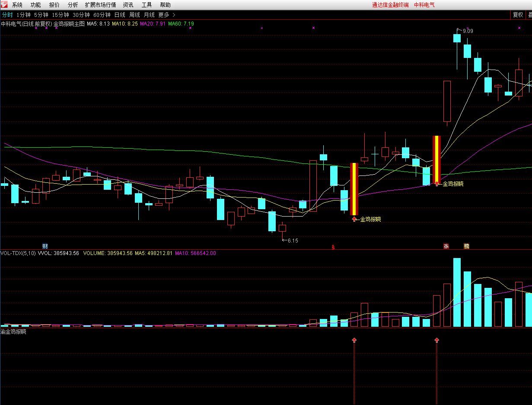The image size is (532, 405).
Task: Click the candle at the 9.09 high
Action: (457, 38)
